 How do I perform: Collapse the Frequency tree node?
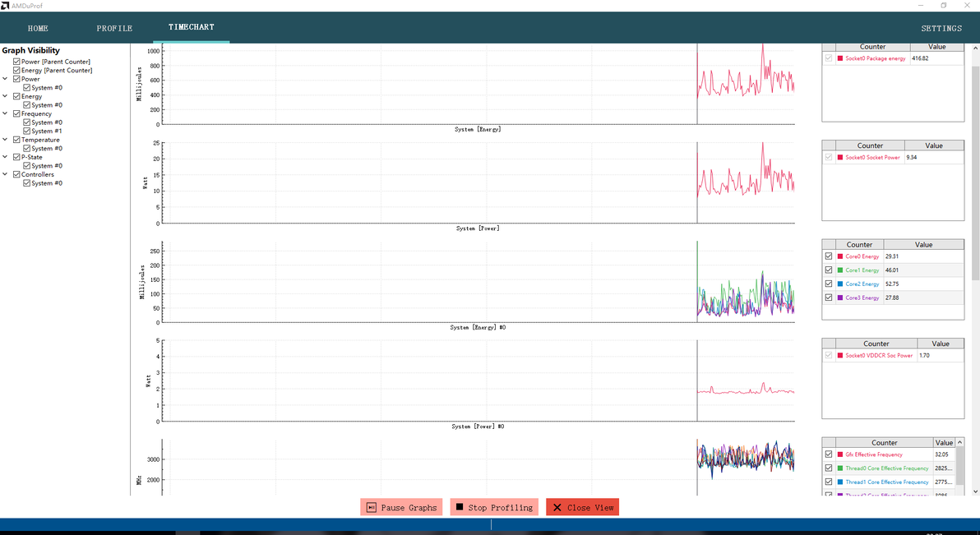[5, 113]
